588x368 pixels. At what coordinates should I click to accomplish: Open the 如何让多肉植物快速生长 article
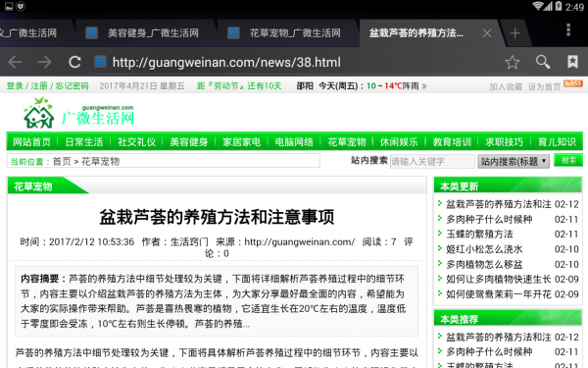click(x=499, y=279)
